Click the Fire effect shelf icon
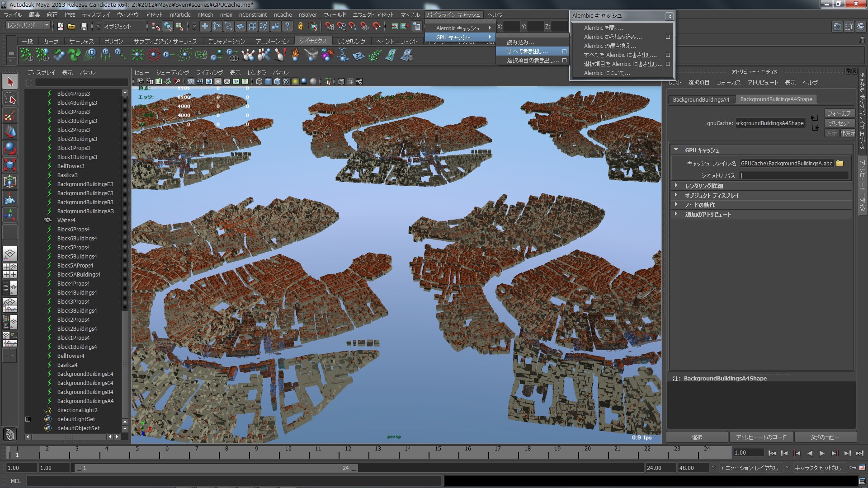This screenshot has width=868, height=488. coord(296,55)
